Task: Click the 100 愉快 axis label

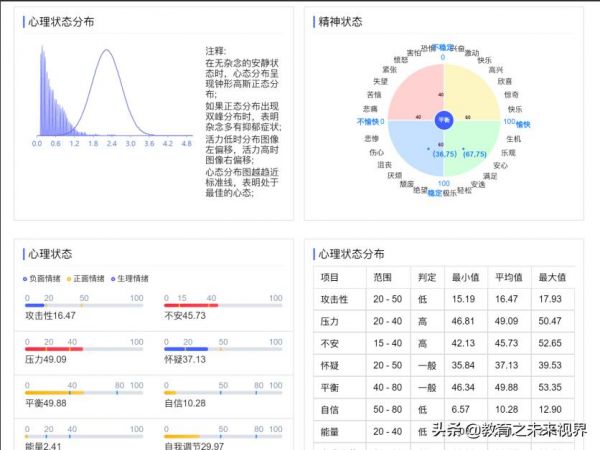Action: point(517,123)
